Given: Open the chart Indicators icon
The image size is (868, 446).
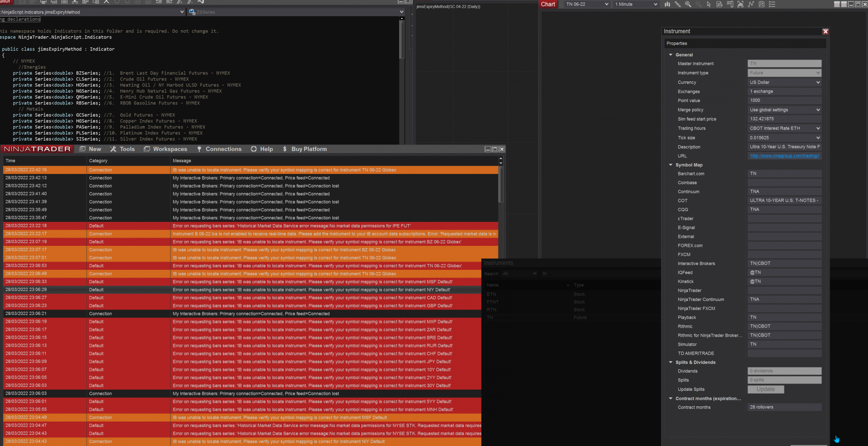Looking at the screenshot, I should tap(751, 4).
